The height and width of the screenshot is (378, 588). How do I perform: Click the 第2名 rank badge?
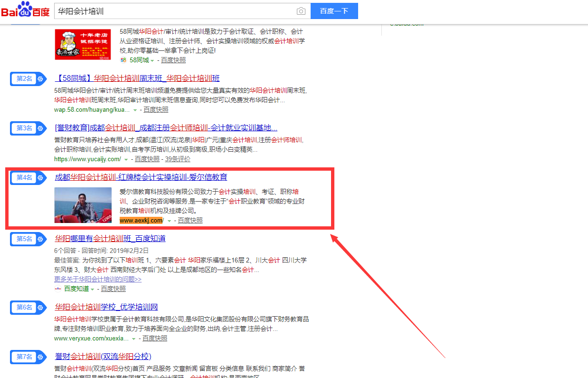(28, 78)
